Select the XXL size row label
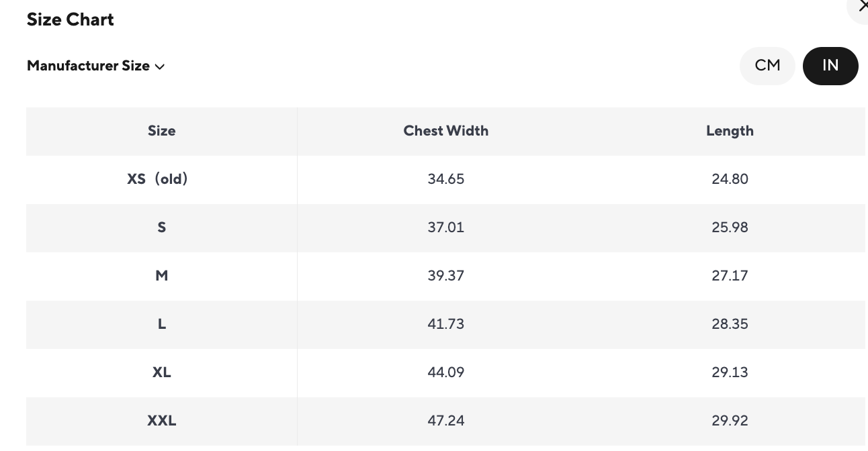This screenshot has width=868, height=451. click(161, 421)
